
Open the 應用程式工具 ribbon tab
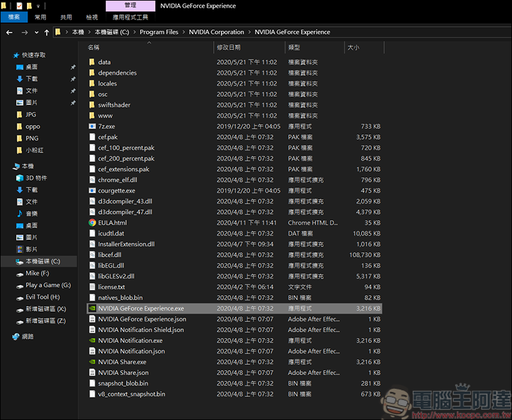(x=131, y=17)
